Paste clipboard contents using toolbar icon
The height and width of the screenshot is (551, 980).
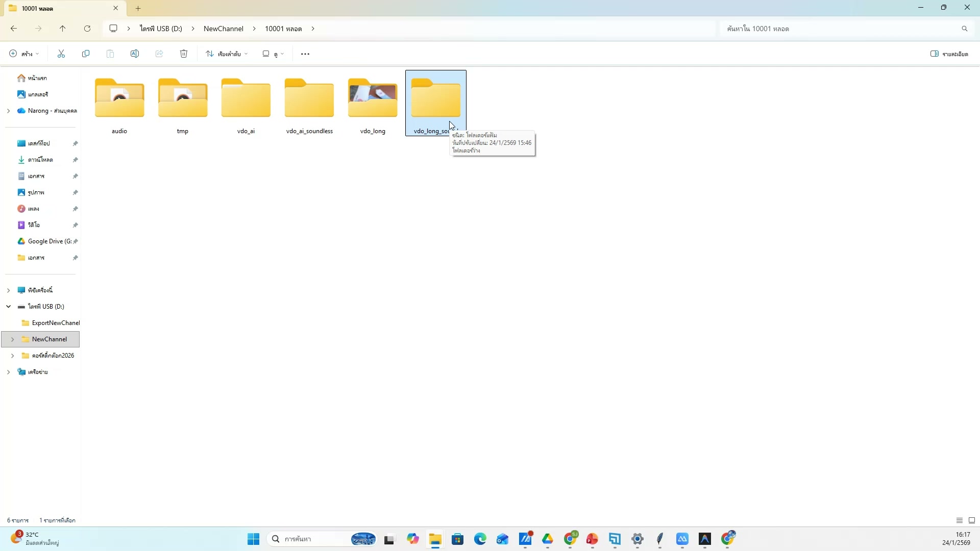tap(110, 54)
